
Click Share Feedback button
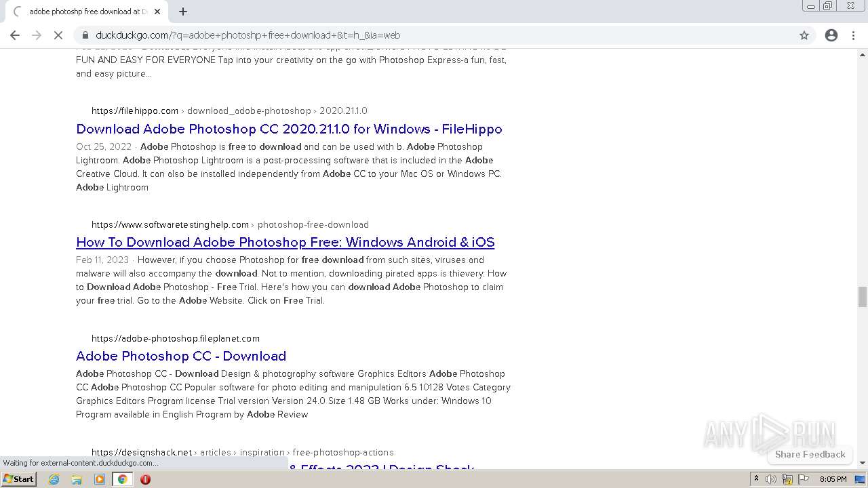pyautogui.click(x=810, y=454)
